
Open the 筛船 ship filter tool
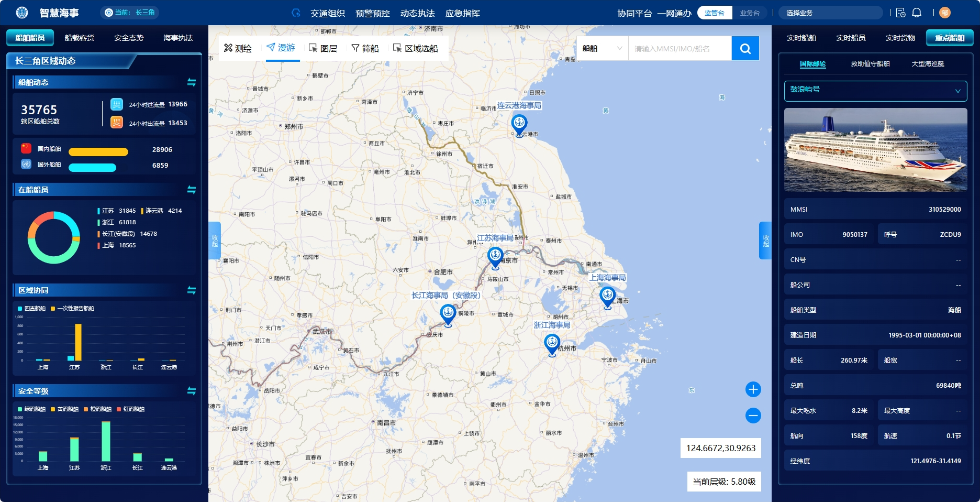point(365,48)
